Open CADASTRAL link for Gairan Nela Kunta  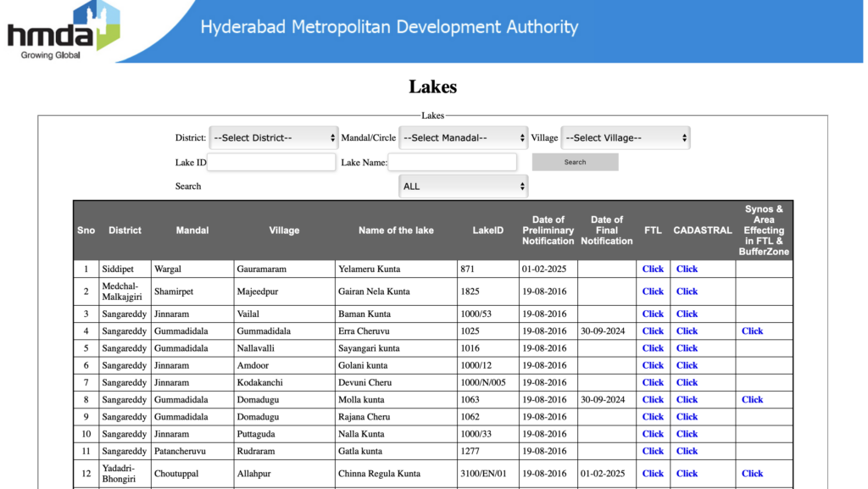point(687,292)
